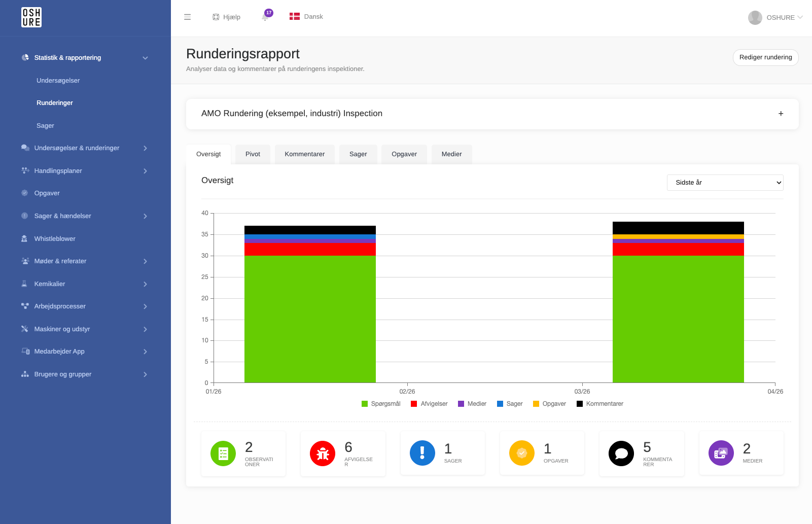Screen dimensions: 812x524
Task: Click the hamburger menu icon
Action: (187, 17)
